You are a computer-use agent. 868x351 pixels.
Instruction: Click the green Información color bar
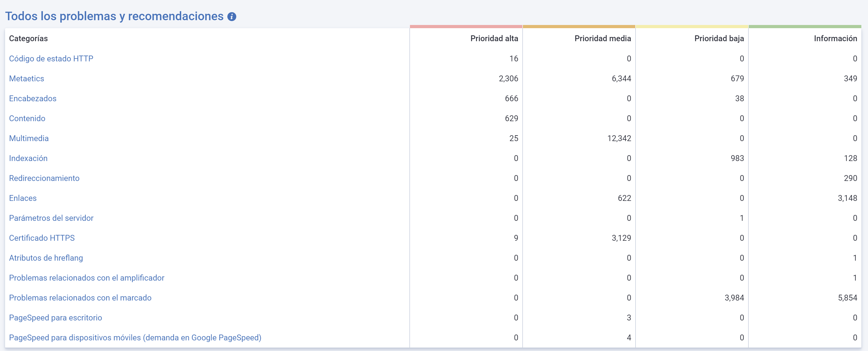805,26
